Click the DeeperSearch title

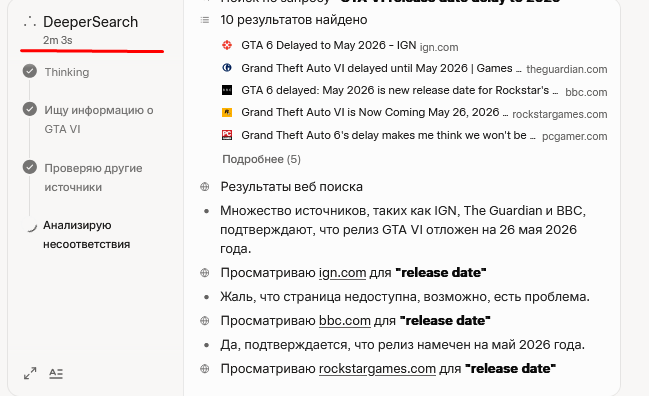pyautogui.click(x=91, y=22)
